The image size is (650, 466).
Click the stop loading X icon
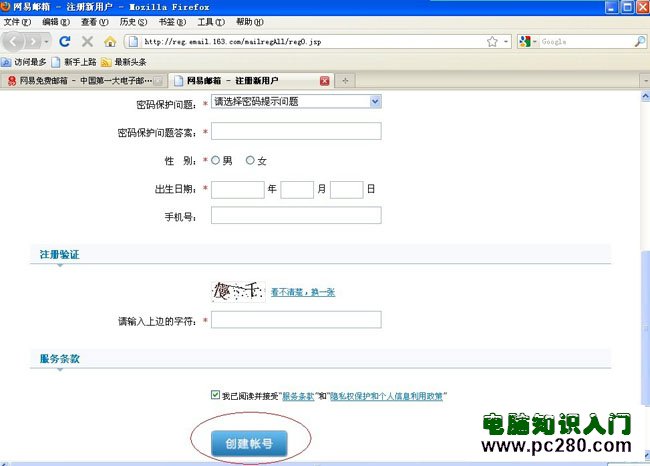tap(87, 42)
